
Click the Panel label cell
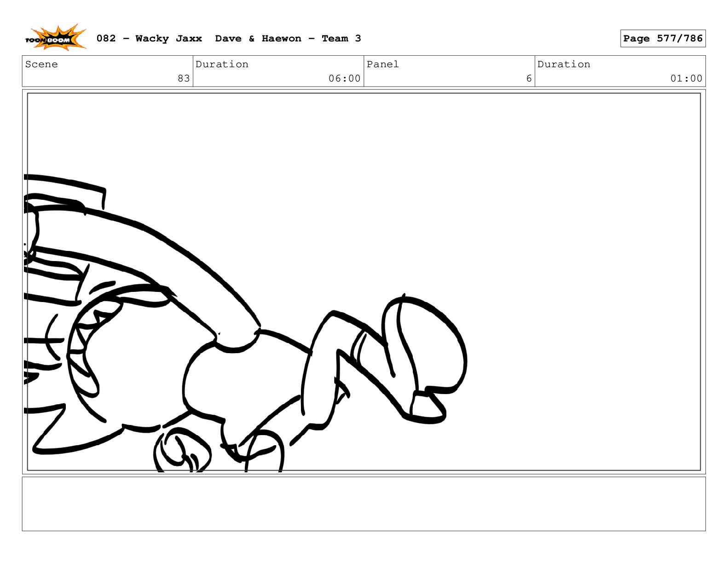click(x=382, y=64)
